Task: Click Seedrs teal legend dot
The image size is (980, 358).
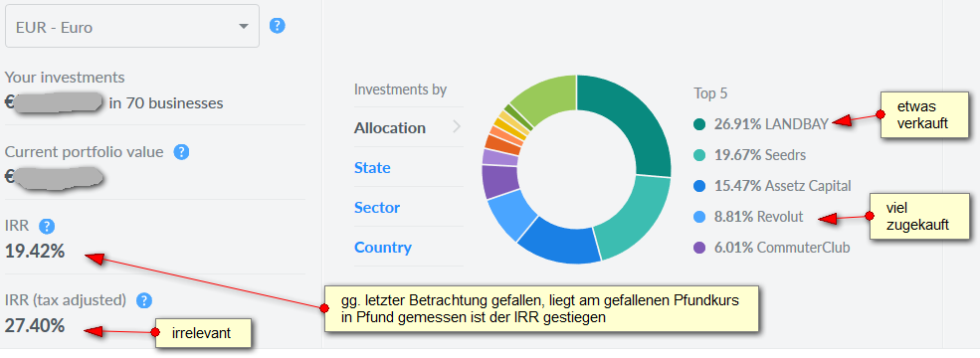Action: click(699, 155)
